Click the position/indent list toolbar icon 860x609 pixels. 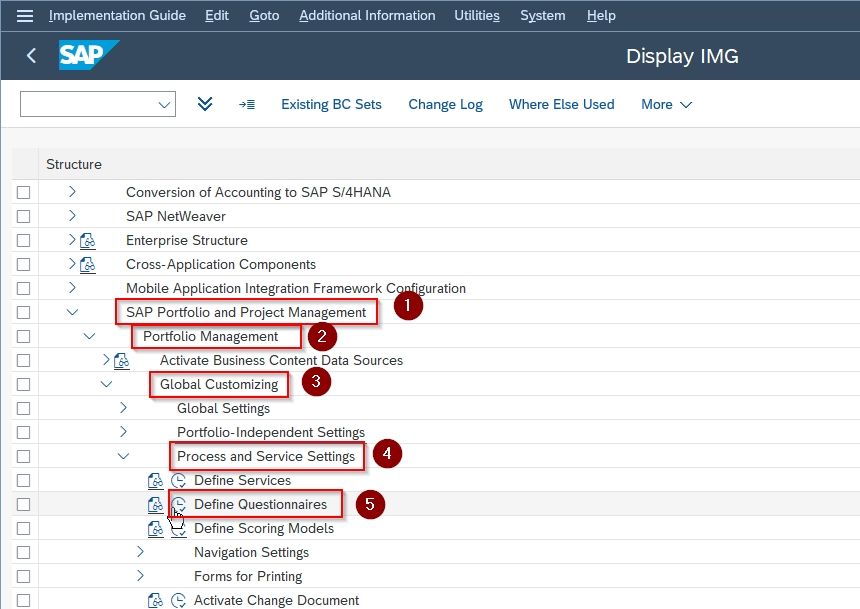[x=247, y=104]
